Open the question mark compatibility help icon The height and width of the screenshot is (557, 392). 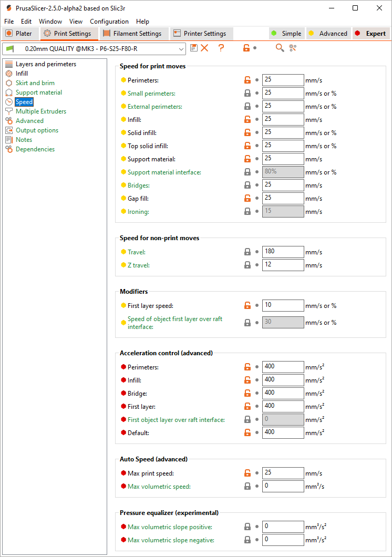221,48
